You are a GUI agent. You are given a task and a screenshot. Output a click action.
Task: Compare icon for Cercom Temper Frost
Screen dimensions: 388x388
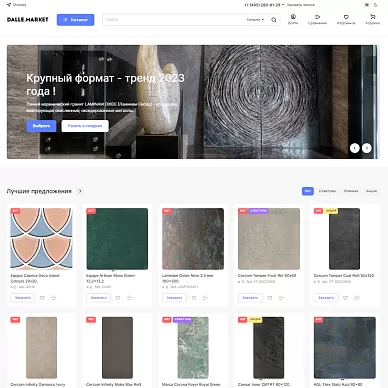pos(281,298)
